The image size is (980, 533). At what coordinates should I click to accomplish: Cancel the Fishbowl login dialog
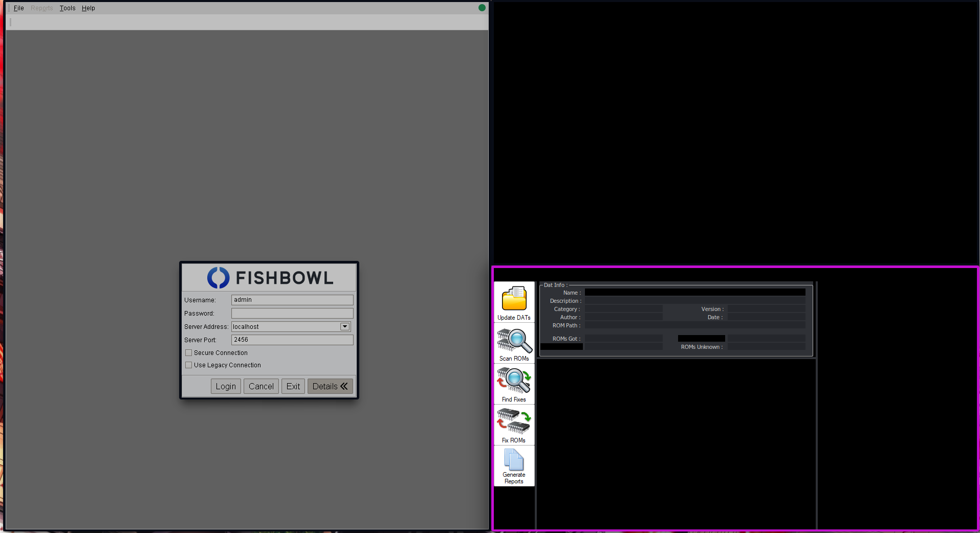coord(261,386)
